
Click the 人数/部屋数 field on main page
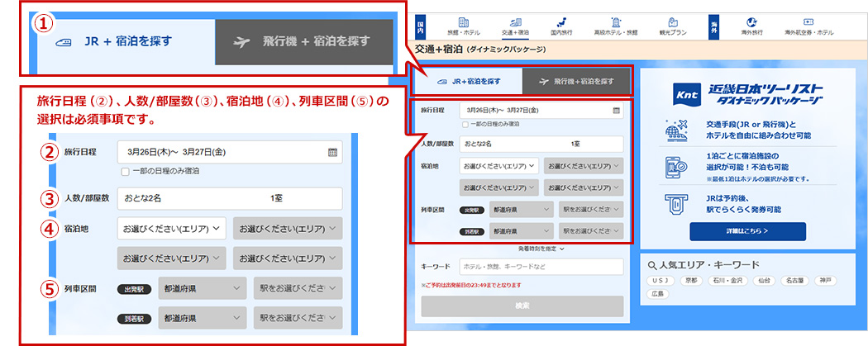pos(541,144)
